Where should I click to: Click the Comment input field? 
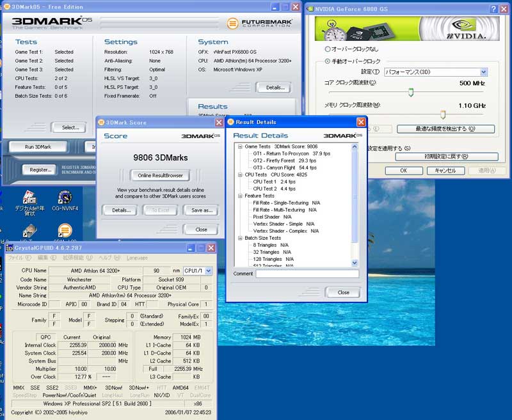pos(307,274)
